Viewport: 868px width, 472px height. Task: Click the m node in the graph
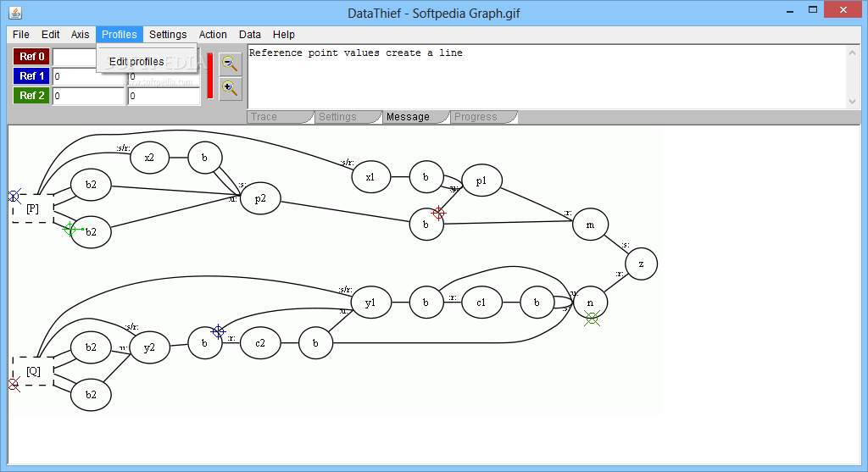[x=590, y=225]
